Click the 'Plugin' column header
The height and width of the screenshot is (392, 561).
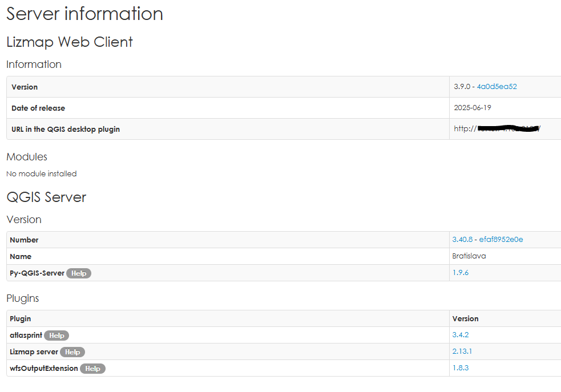coord(21,319)
